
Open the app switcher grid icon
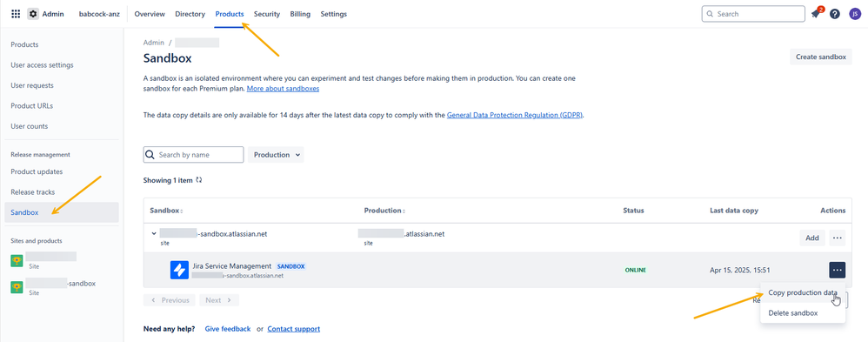pos(16,14)
